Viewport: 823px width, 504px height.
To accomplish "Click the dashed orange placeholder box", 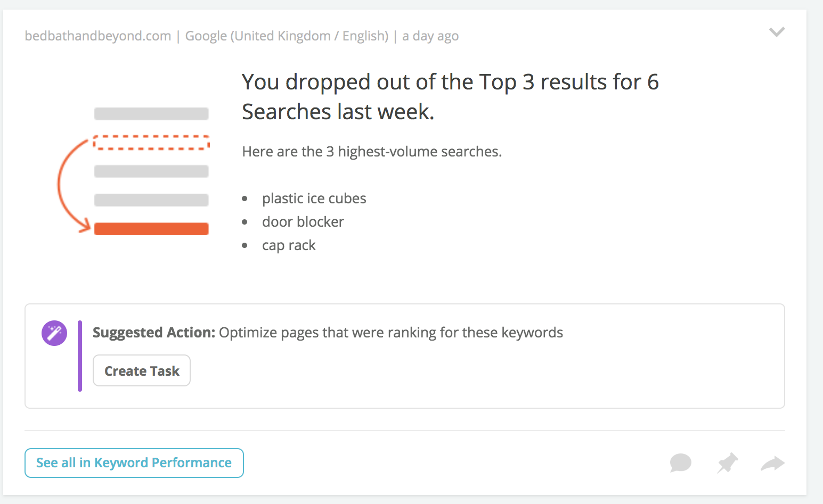I will click(x=151, y=142).
